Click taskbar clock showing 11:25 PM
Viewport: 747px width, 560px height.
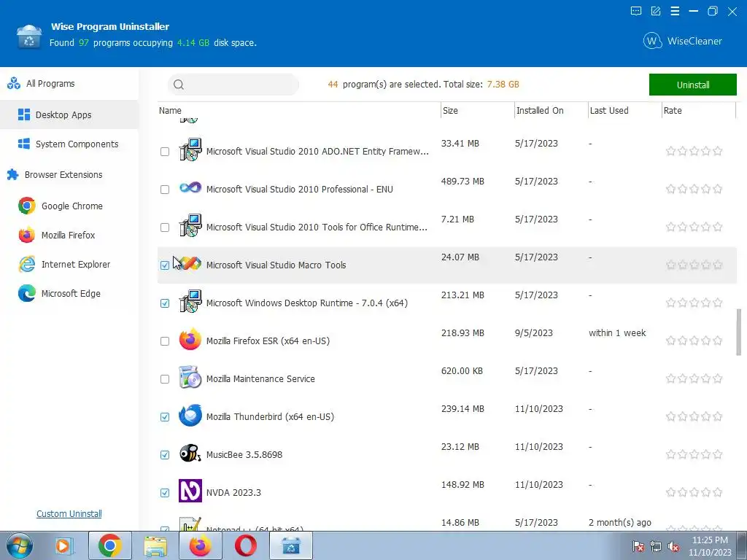coord(710,540)
